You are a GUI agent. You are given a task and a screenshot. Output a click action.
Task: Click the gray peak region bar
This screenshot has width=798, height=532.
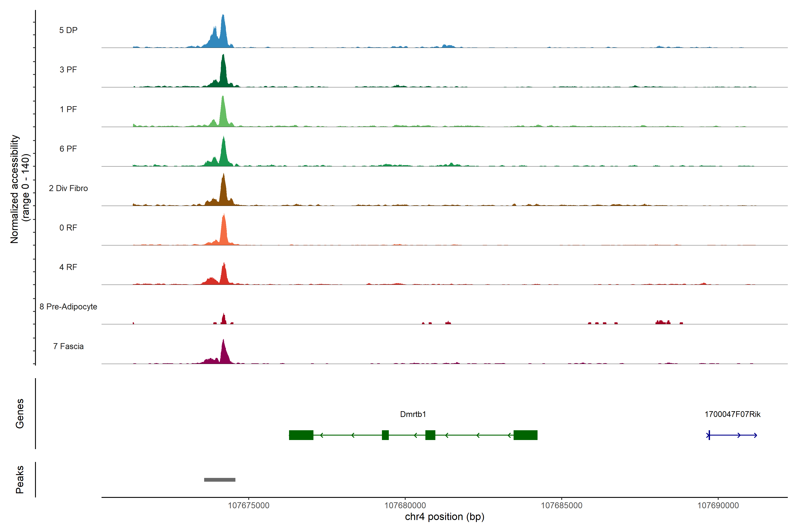219,479
